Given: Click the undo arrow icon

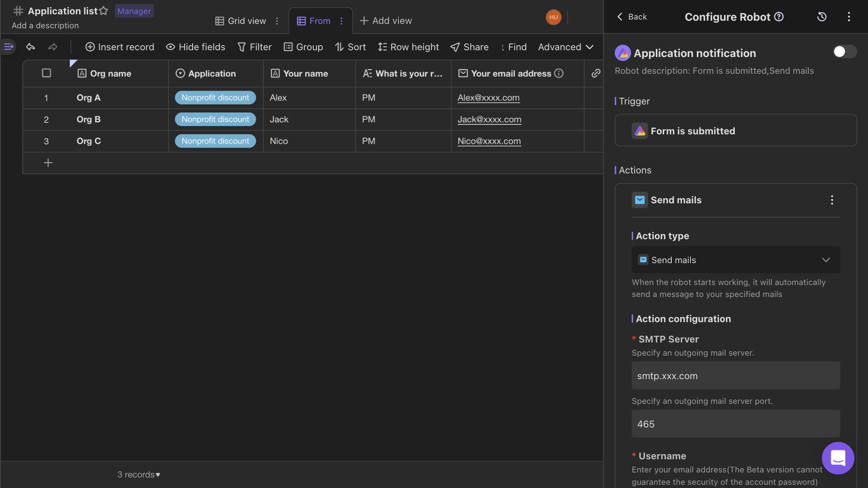Looking at the screenshot, I should coord(30,47).
